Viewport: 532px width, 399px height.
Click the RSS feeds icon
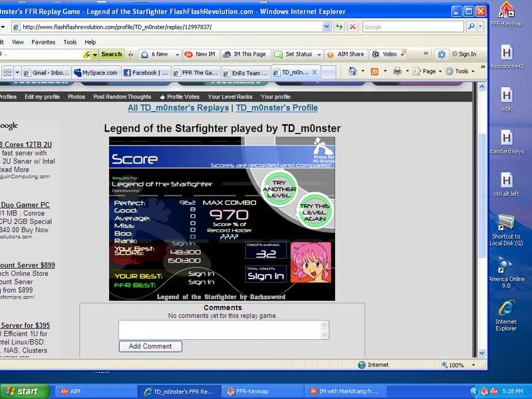coord(374,71)
